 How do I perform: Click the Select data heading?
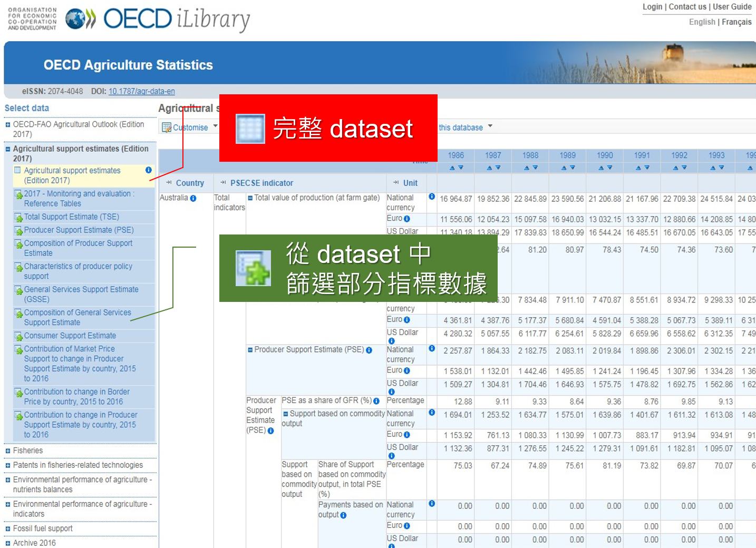(27, 108)
